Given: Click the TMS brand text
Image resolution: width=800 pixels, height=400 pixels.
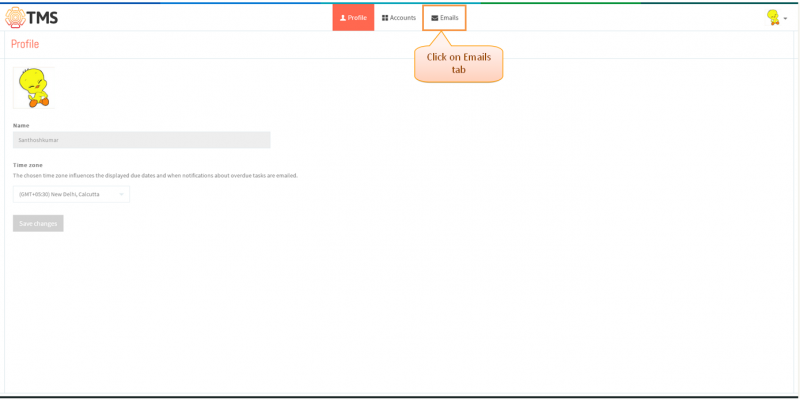Looking at the screenshot, I should pyautogui.click(x=42, y=18).
